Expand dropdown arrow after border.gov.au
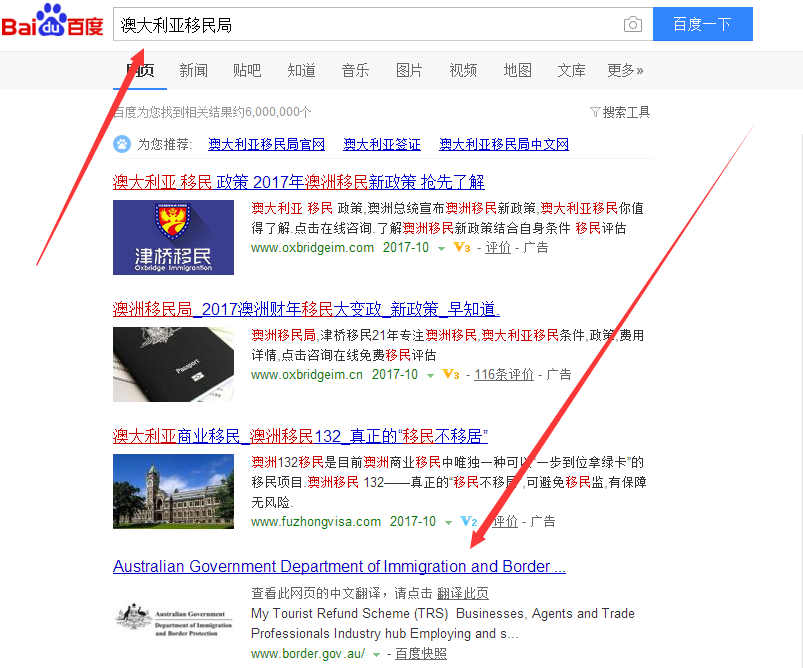 [x=377, y=655]
